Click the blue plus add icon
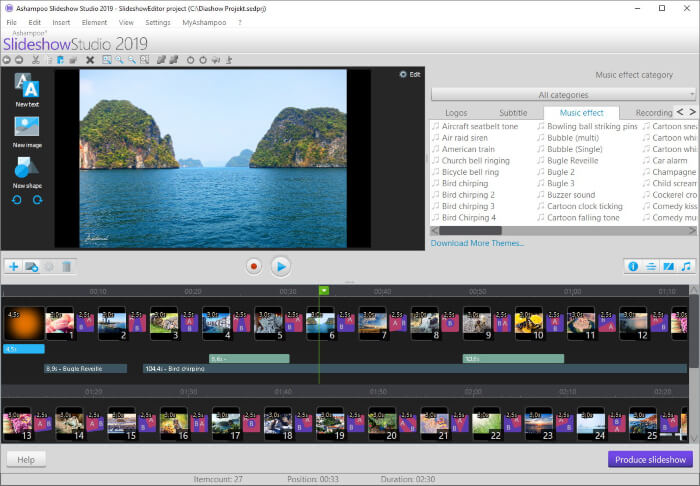The width and height of the screenshot is (700, 486). click(13, 266)
